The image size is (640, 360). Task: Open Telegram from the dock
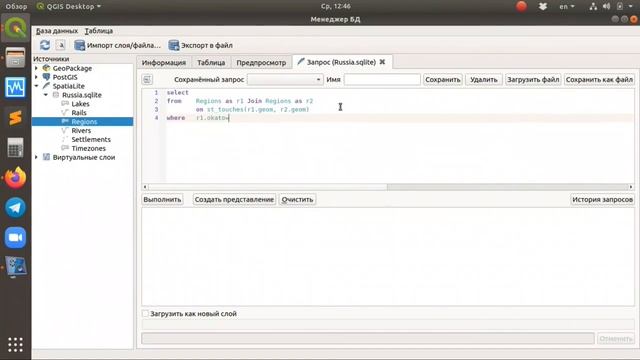[x=16, y=207]
